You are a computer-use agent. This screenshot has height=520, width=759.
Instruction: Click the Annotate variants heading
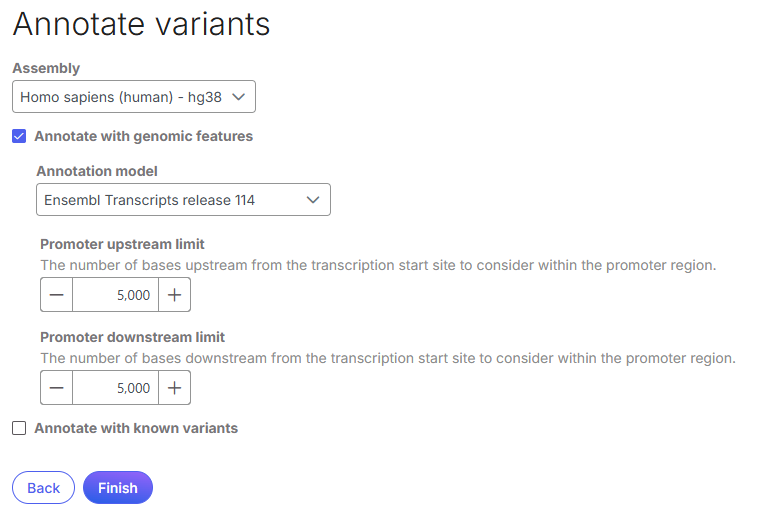click(141, 24)
